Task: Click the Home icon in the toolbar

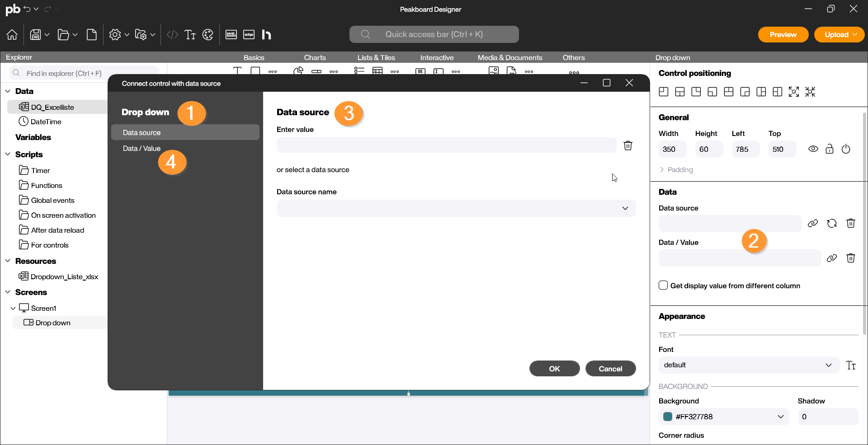Action: click(x=12, y=35)
